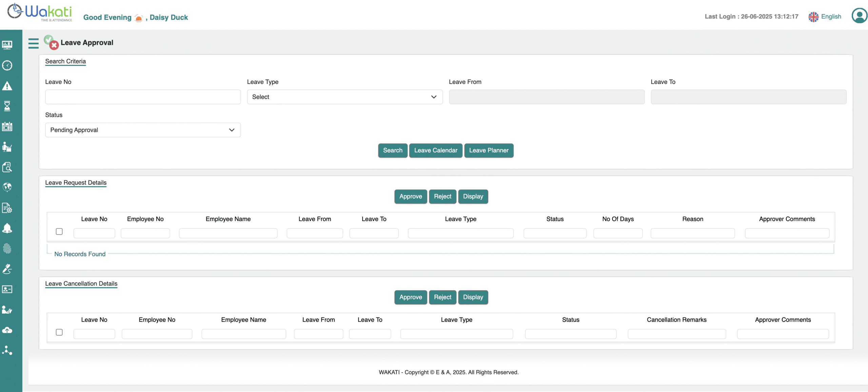The height and width of the screenshot is (392, 868).
Task: Click the Search button
Action: click(x=393, y=150)
